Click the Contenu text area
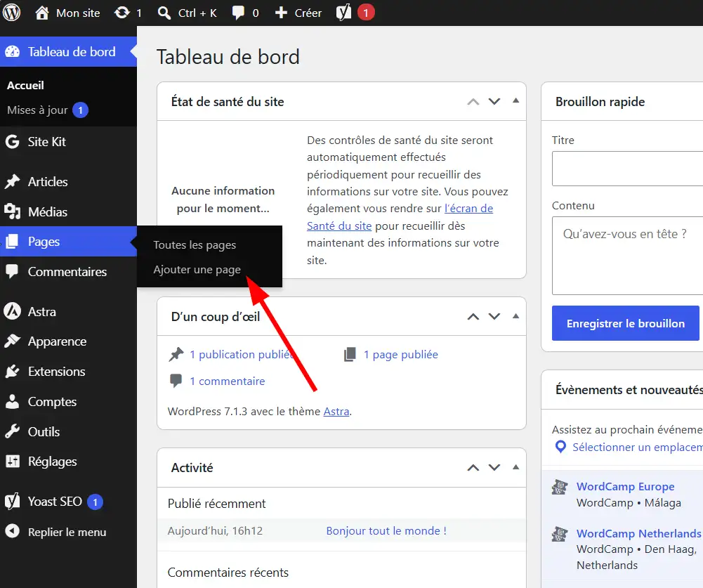Screen dimensions: 703x588 click(x=628, y=256)
